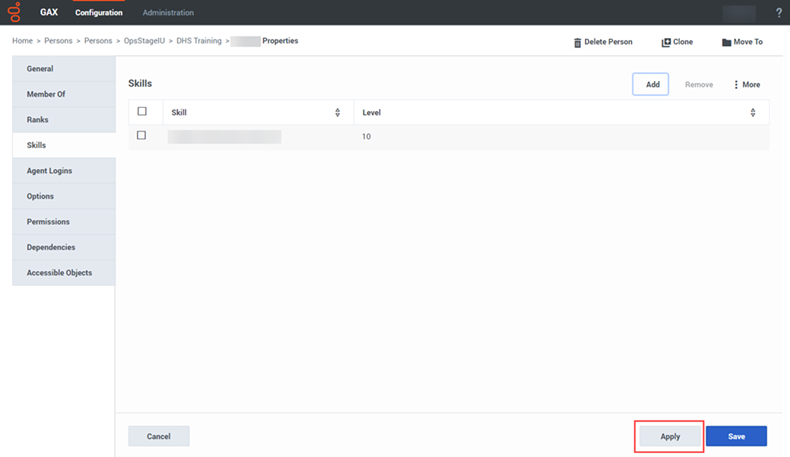Sort by Level column arrows
The image size is (790, 457).
[x=752, y=113]
